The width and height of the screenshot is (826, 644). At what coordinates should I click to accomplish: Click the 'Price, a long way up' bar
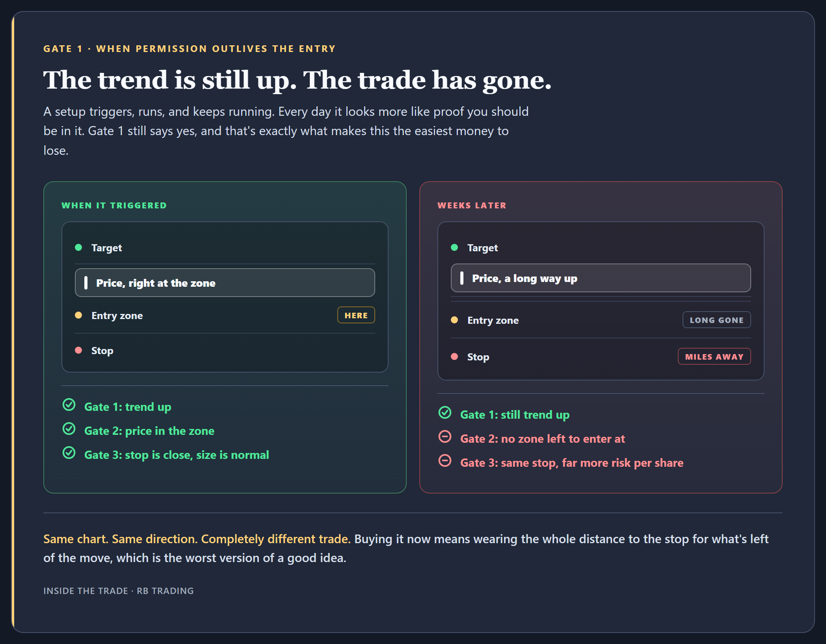pos(601,278)
